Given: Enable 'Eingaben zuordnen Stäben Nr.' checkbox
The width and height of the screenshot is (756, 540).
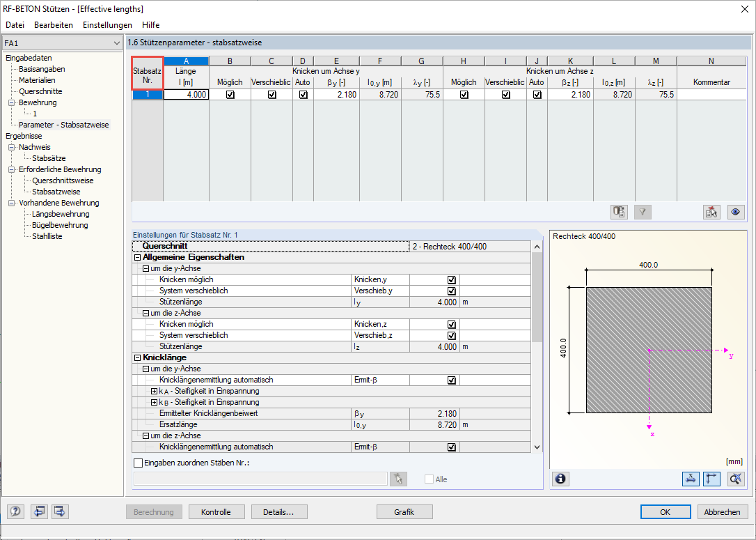Looking at the screenshot, I should click(x=139, y=463).
